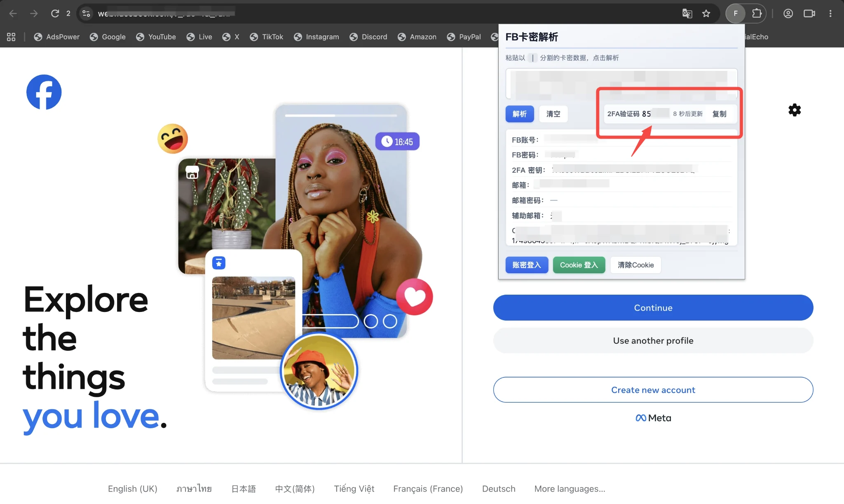Open the apps grid icon in bookmarks bar
This screenshot has width=844, height=504.
click(x=11, y=37)
